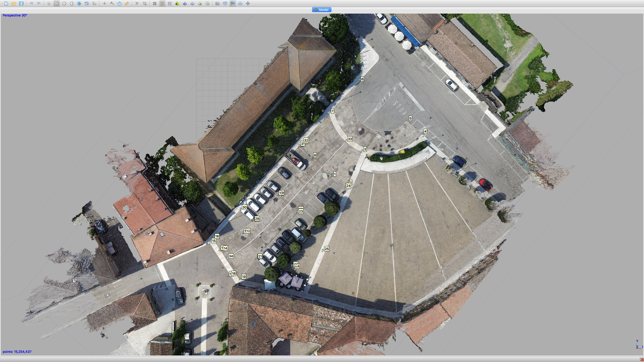This screenshot has width=644, height=362.
Task: Select marker 33 in the model
Action: pos(350,139)
